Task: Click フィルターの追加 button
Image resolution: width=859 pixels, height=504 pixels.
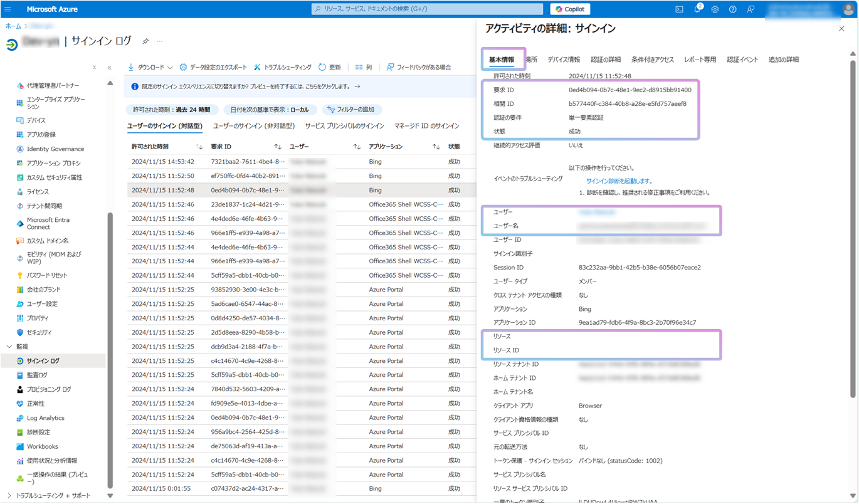Action: [351, 110]
